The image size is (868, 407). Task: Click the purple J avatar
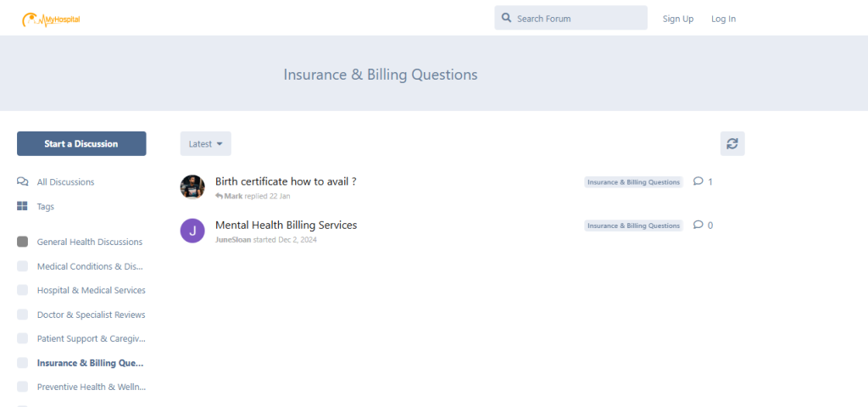[x=192, y=231]
